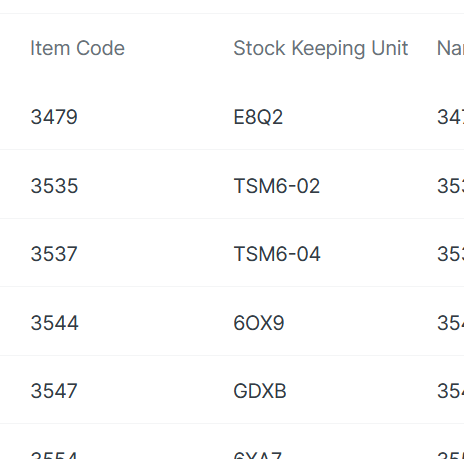Select SKU cell TSM6-04
Image resolution: width=464 pixels, height=459 pixels.
click(277, 254)
